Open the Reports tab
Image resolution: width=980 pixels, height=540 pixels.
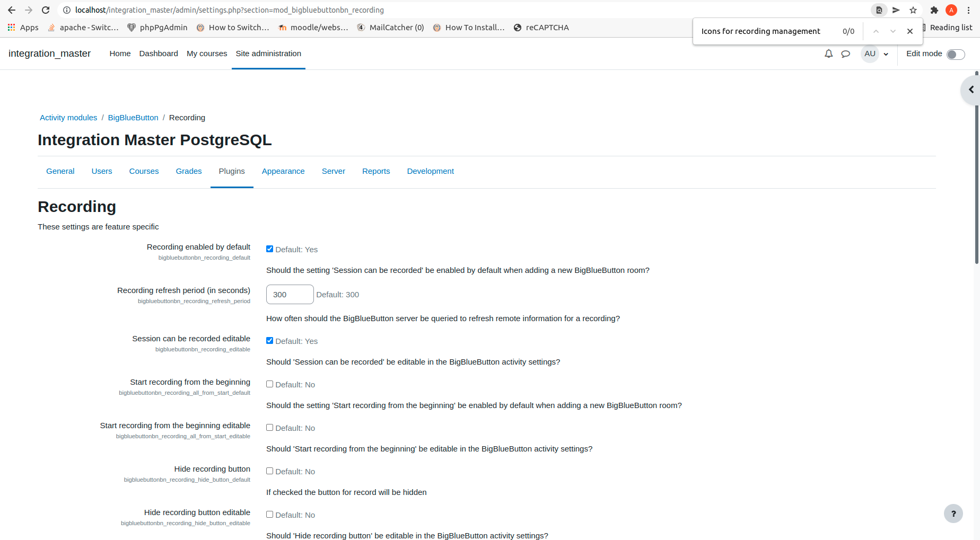tap(376, 171)
